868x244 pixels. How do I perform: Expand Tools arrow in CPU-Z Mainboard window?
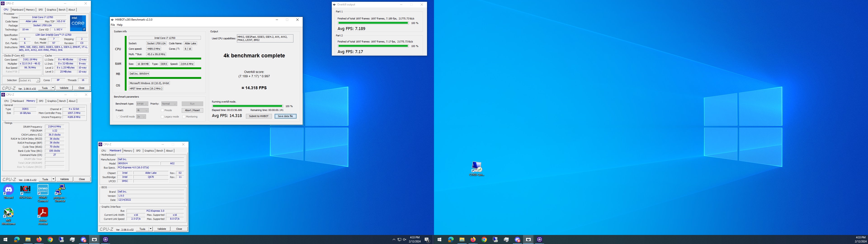point(151,229)
